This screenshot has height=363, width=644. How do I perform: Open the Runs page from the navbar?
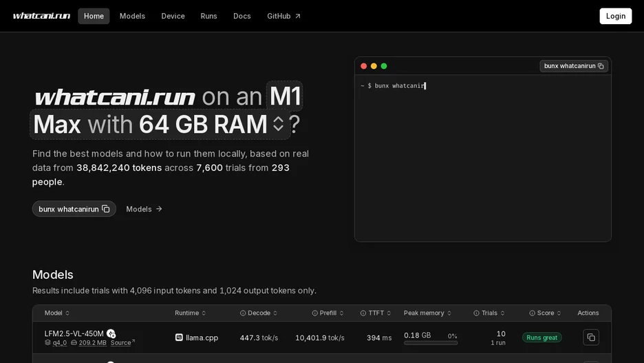[x=208, y=16]
